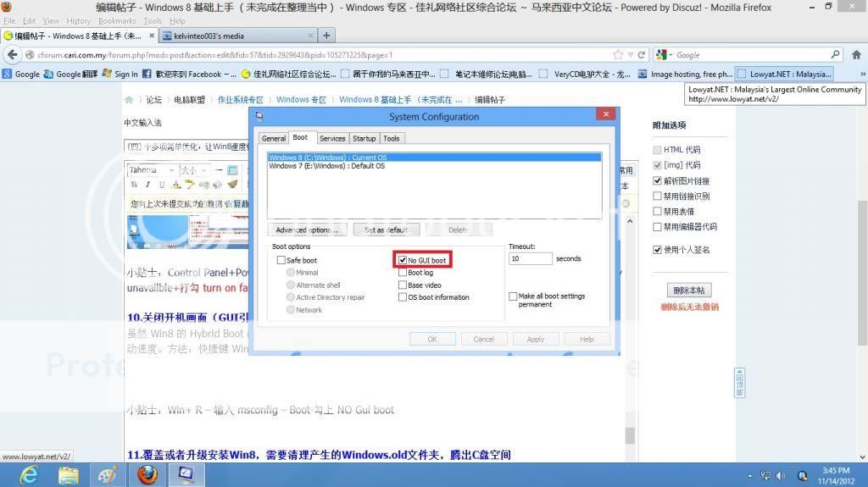Check Make all boot settings permanent
This screenshot has width=868, height=487.
pos(513,296)
